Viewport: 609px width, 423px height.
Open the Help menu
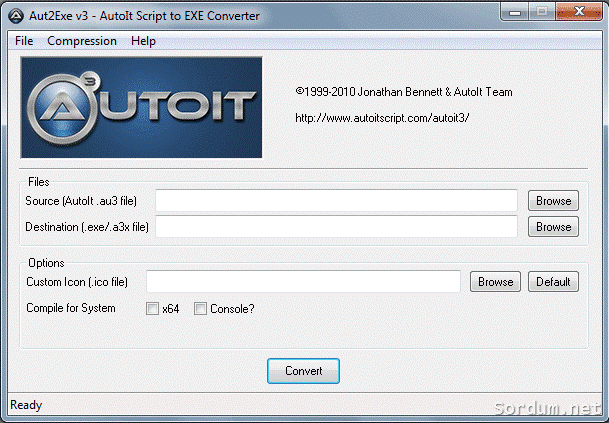143,41
